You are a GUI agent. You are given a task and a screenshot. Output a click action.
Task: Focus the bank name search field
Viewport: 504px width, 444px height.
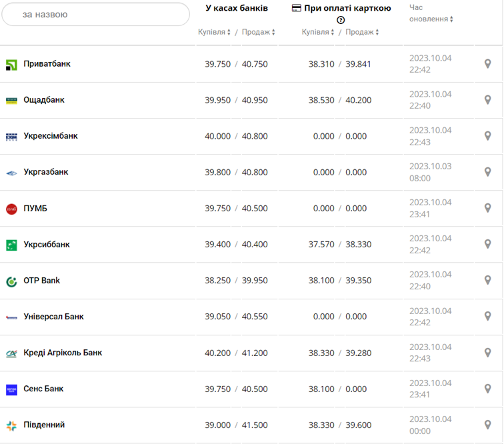click(x=96, y=14)
